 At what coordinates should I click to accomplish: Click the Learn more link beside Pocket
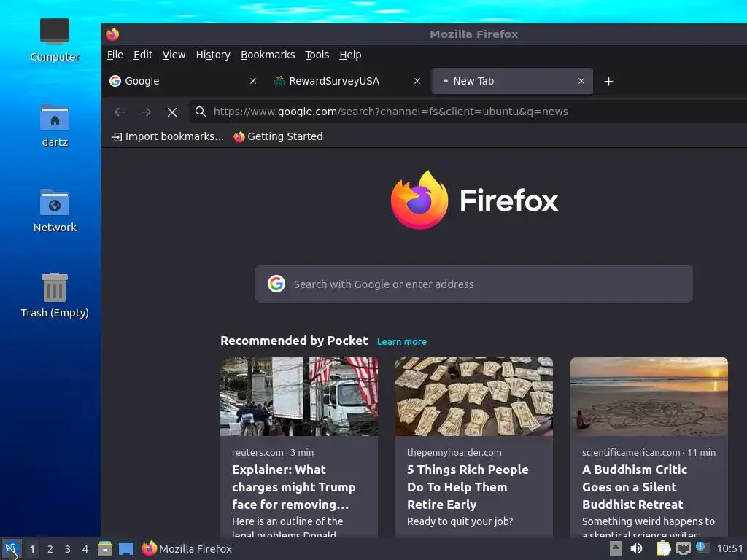[402, 342]
